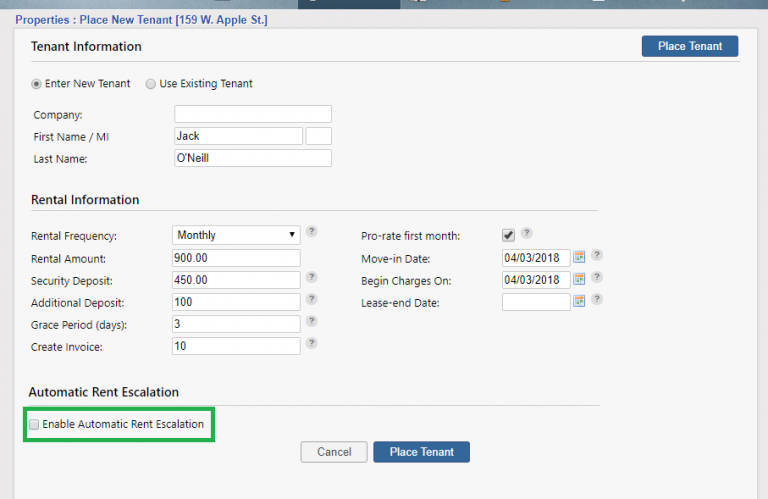Image resolution: width=768 pixels, height=499 pixels.
Task: Click help icon next to Security Deposit
Action: click(x=312, y=277)
